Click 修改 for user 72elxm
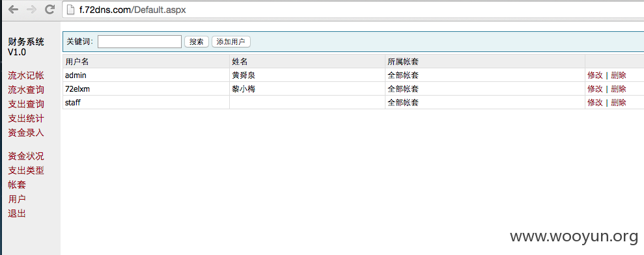 coord(595,88)
